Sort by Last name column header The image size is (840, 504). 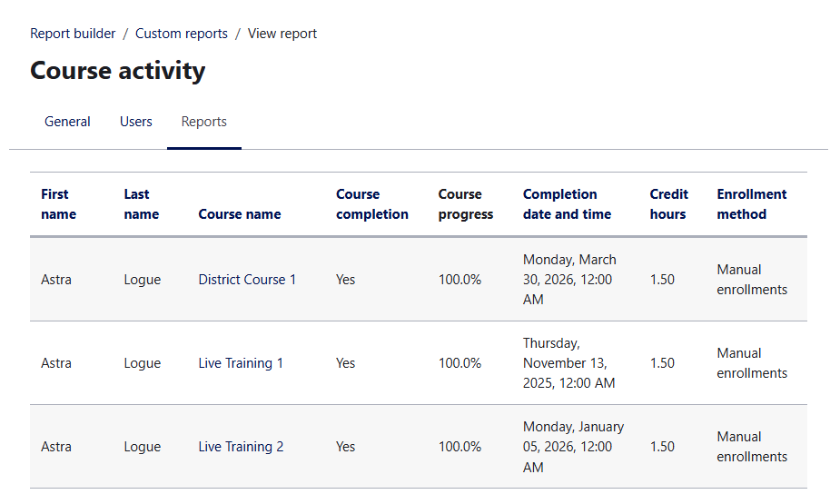[x=142, y=204]
